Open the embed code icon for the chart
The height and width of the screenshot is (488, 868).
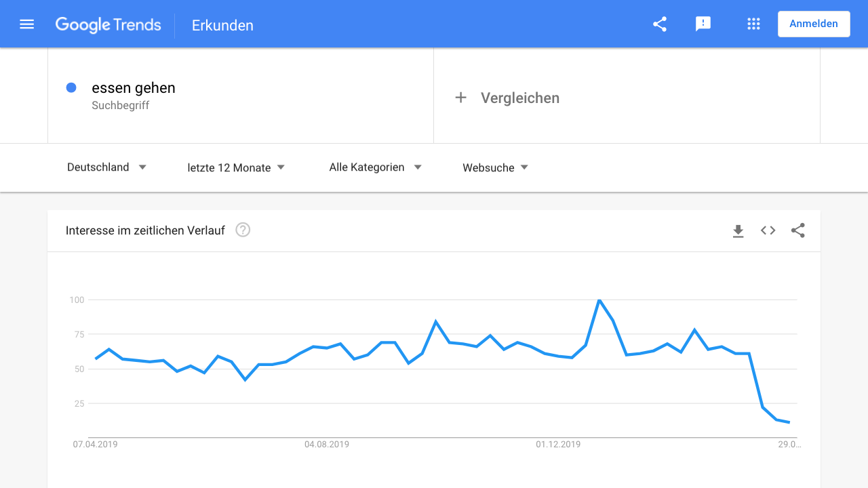pyautogui.click(x=768, y=230)
